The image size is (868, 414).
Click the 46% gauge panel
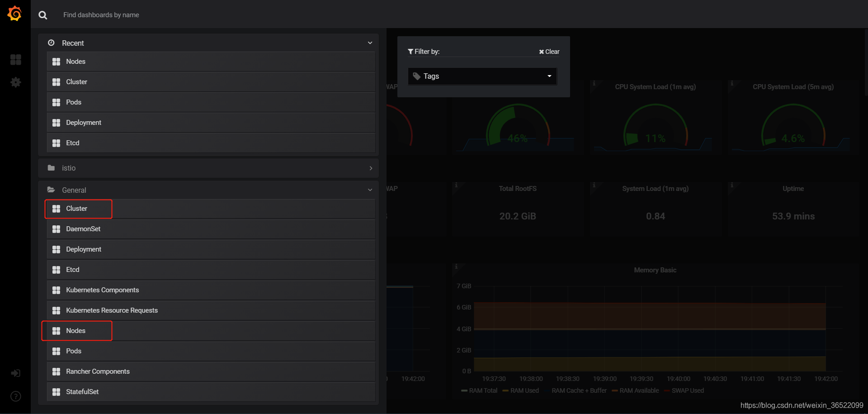click(x=518, y=118)
